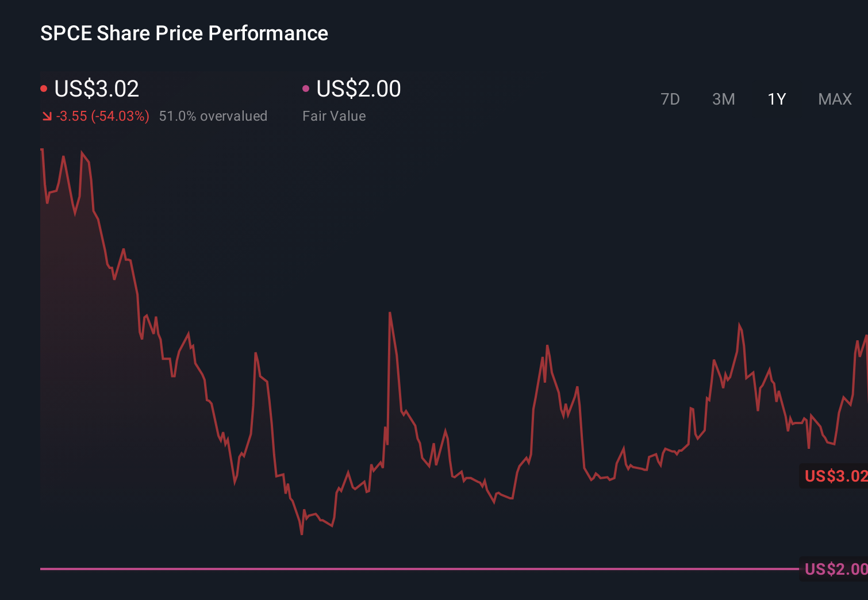Click the pink Fair Value legend dot

point(306,88)
